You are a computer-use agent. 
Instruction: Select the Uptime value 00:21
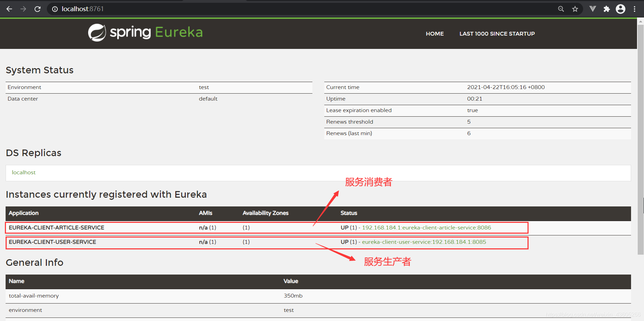pyautogui.click(x=475, y=99)
